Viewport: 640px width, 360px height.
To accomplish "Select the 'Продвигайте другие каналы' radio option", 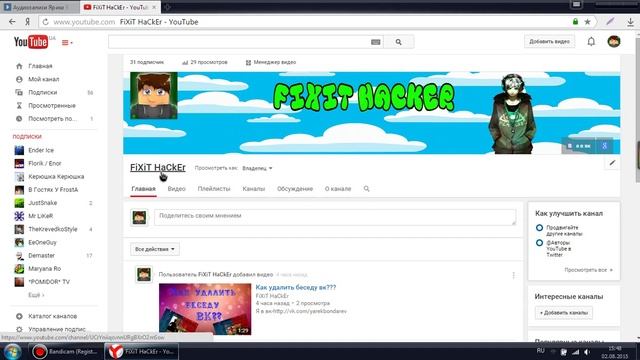I will coord(539,228).
